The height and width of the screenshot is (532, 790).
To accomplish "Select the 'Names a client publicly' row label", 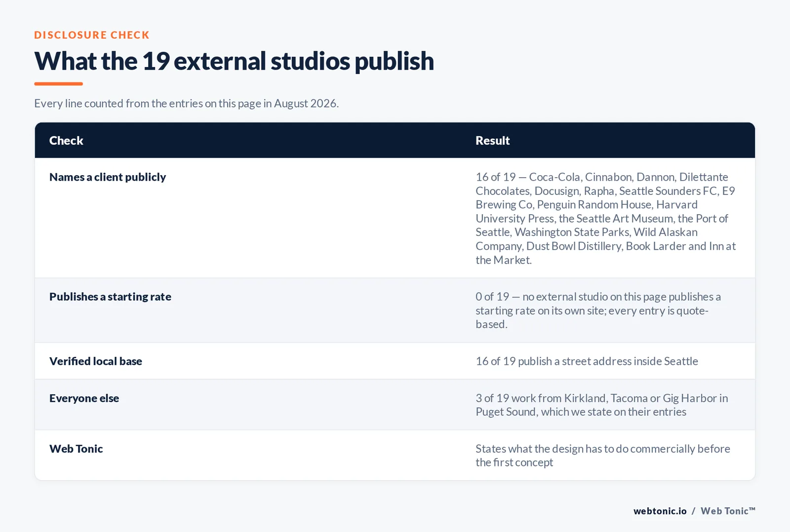I will [x=108, y=177].
